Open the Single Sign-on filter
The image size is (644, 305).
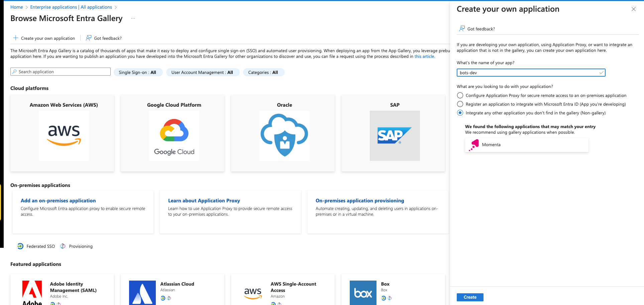[138, 73]
